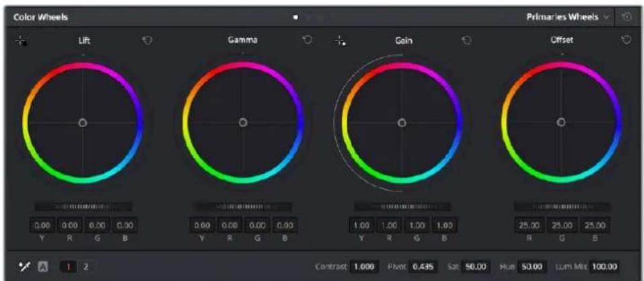Screen dimensions: 644x281
Task: Switch to adjustment page 2
Action: (x=86, y=267)
